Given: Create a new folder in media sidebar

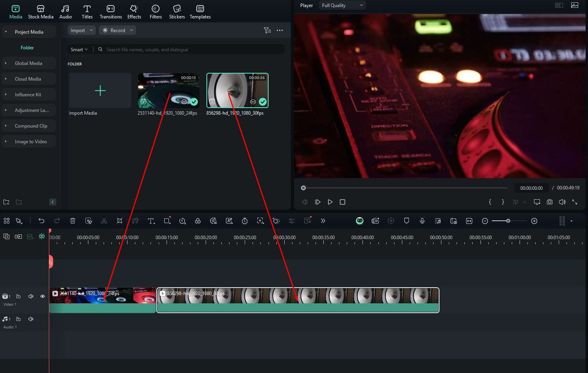Looking at the screenshot, I should (6, 202).
